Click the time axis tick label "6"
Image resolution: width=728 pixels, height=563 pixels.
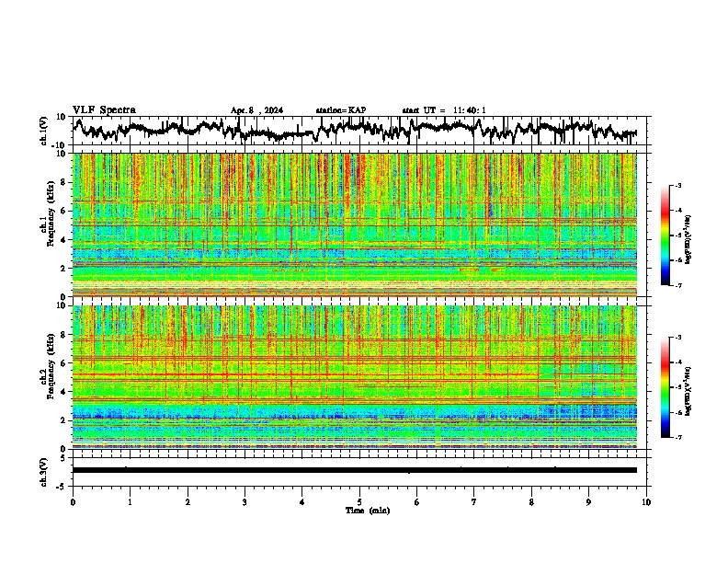coord(417,502)
